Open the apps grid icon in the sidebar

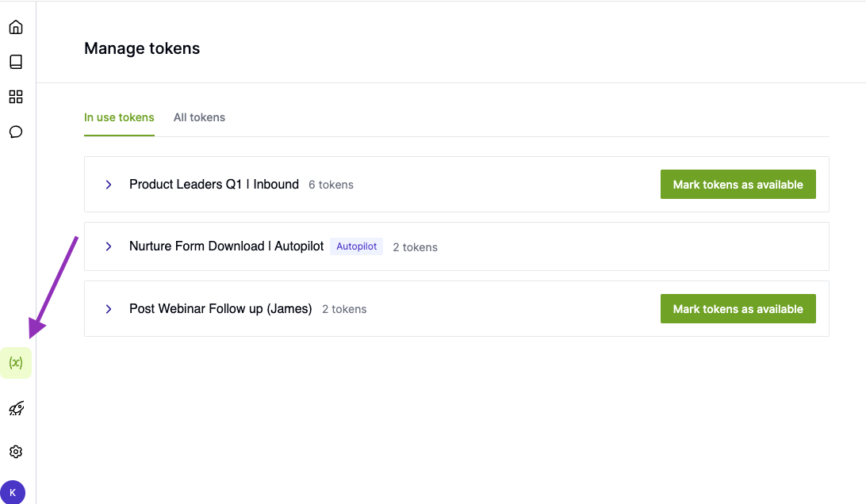click(15, 96)
